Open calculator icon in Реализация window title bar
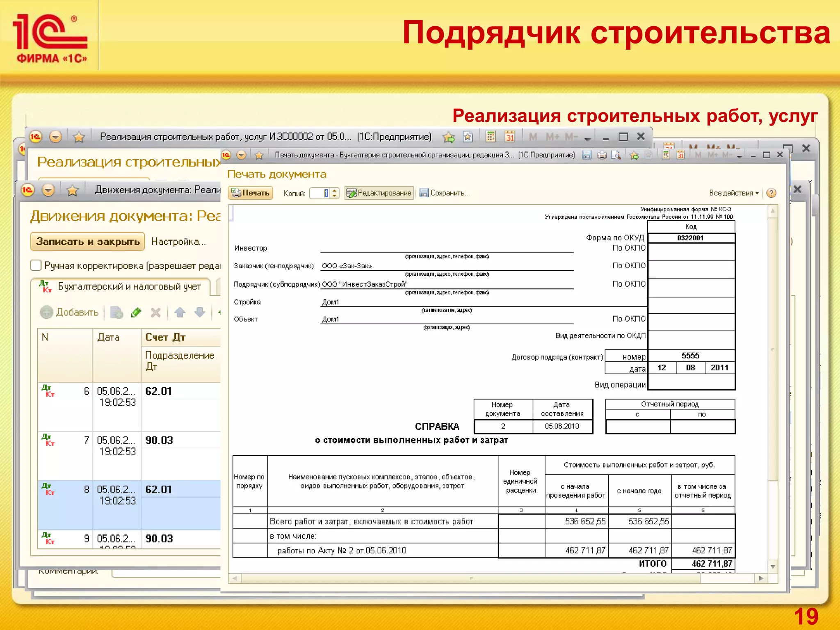This screenshot has width=840, height=630. (x=491, y=136)
